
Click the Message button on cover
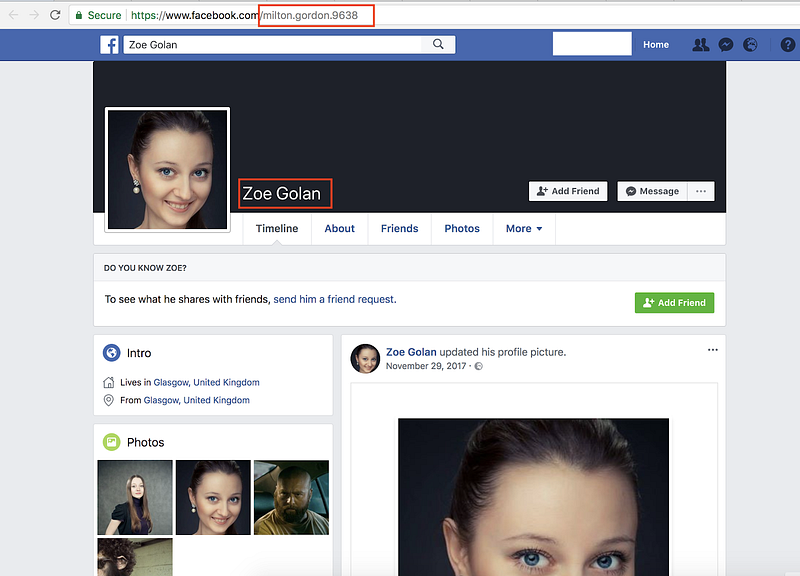pos(651,191)
